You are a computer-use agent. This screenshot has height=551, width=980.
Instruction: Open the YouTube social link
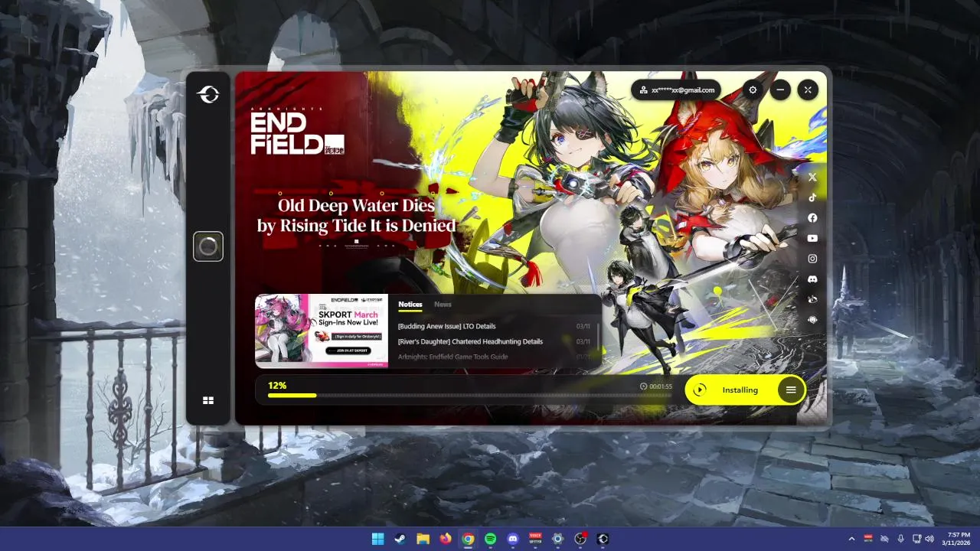(812, 239)
